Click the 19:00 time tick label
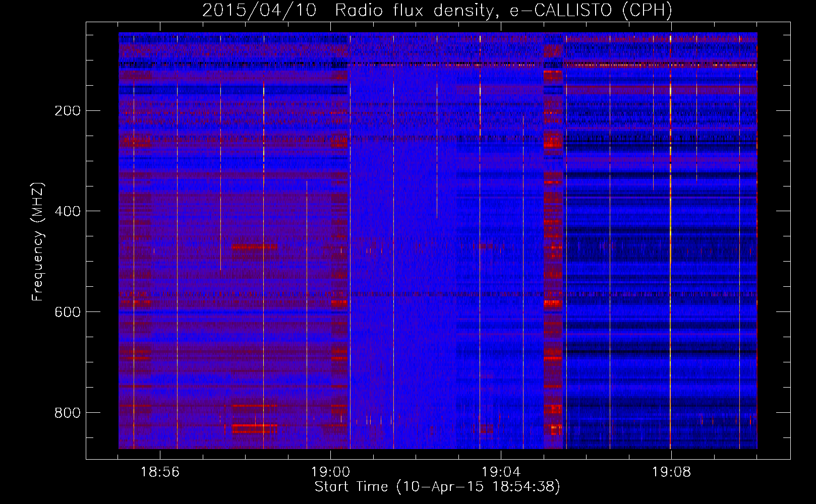This screenshot has width=816, height=504. [x=330, y=472]
